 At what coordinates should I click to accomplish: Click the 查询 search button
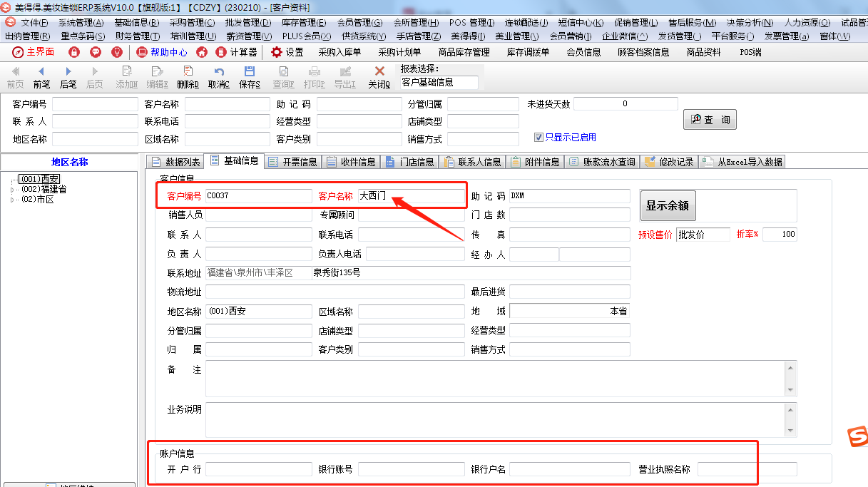pos(710,120)
